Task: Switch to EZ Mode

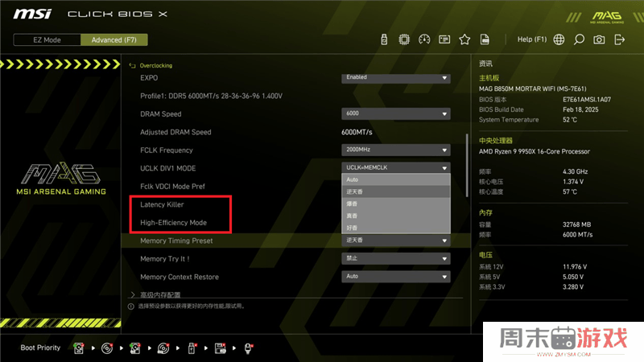Action: tap(47, 39)
